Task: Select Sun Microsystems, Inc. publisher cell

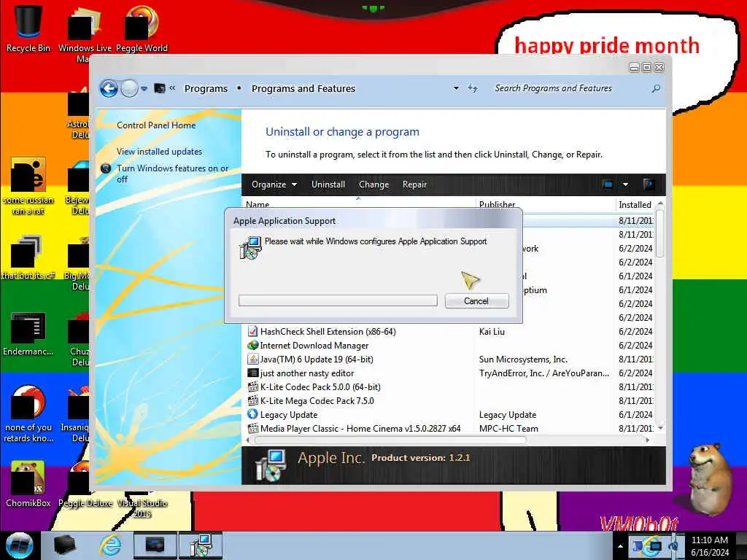Action: tap(523, 359)
